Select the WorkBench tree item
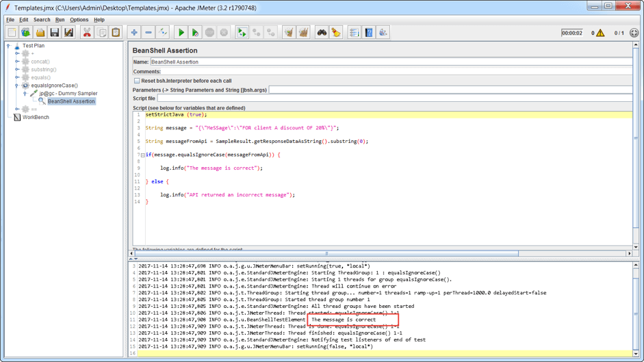644x362 pixels. pyautogui.click(x=36, y=117)
